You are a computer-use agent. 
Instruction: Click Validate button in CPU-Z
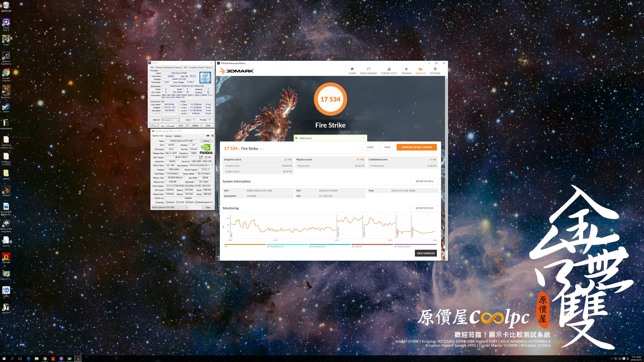[195, 125]
